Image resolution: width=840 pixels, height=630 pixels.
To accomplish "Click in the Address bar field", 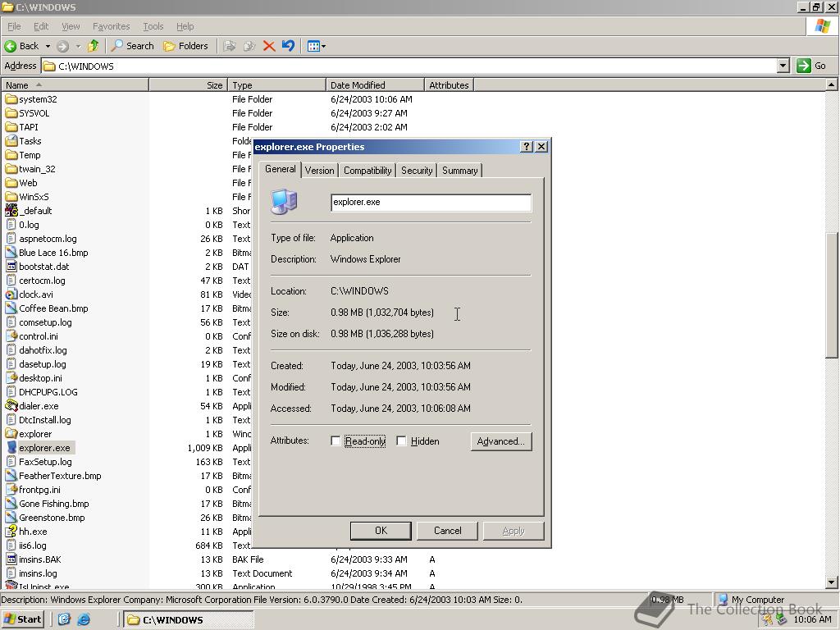I will (409, 66).
